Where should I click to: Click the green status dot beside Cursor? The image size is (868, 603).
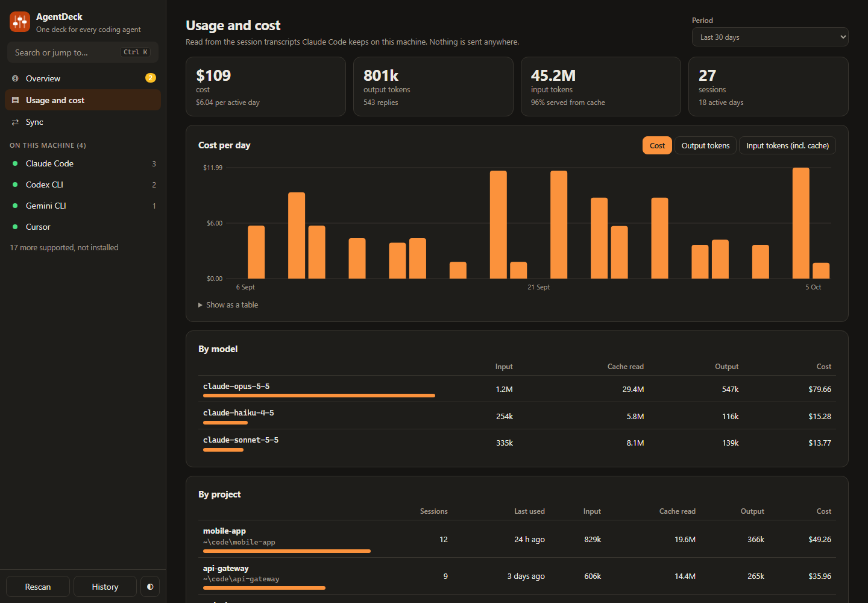(15, 227)
